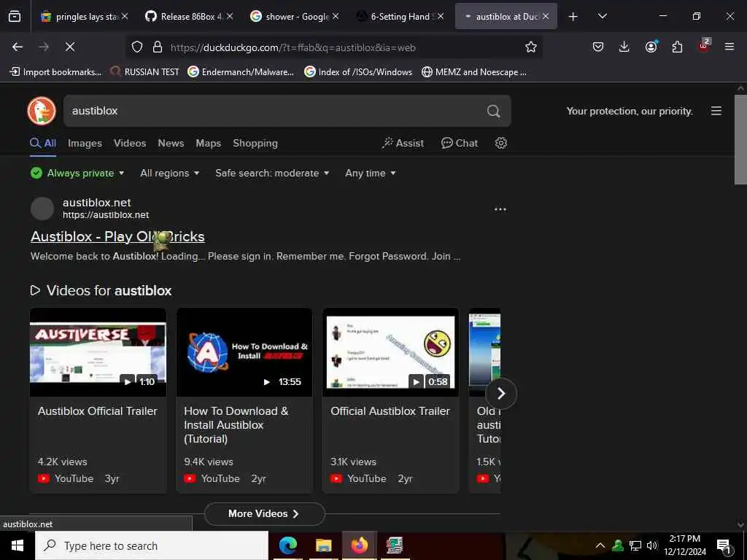Screen dimensions: 747x560
Task: Close the austiblox at DuckDuckGo tab
Action: tap(546, 17)
